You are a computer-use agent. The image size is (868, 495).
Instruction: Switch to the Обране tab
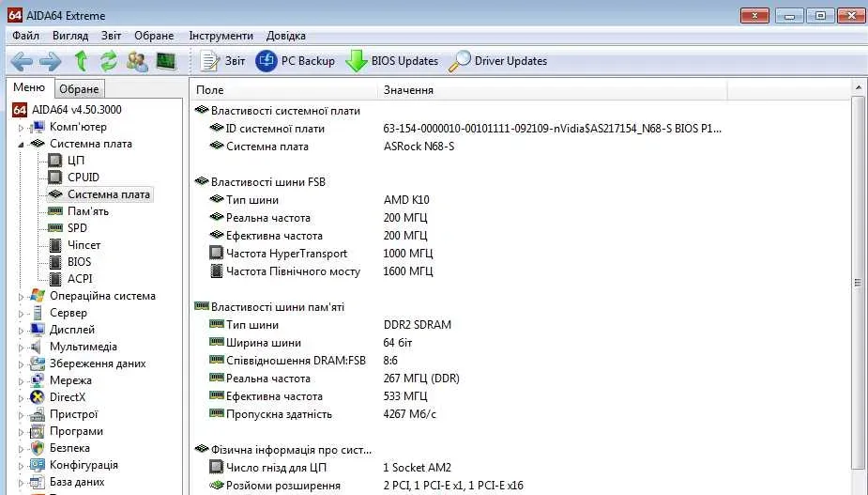(79, 89)
